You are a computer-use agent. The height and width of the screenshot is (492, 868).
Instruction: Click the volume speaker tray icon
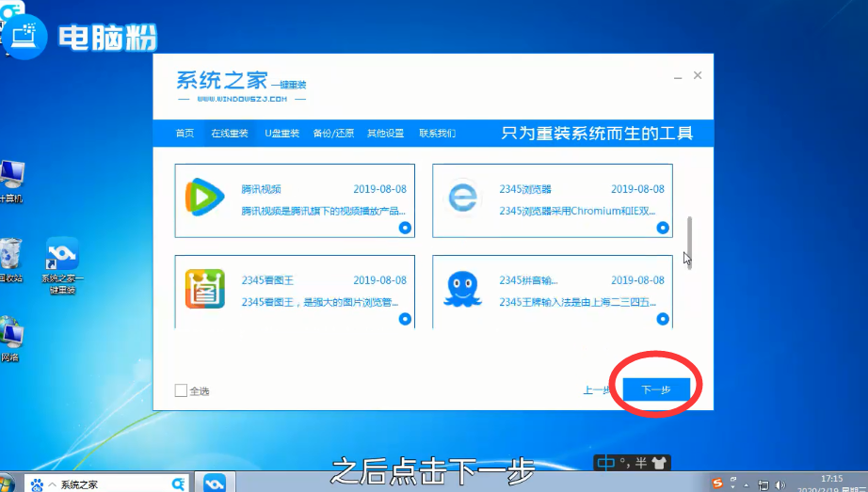[x=781, y=485]
